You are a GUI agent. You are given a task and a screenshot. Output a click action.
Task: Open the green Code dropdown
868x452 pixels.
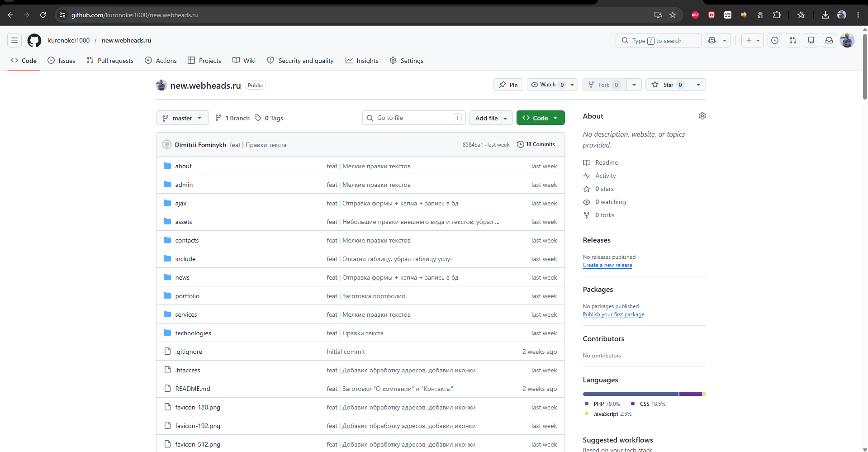(x=541, y=118)
